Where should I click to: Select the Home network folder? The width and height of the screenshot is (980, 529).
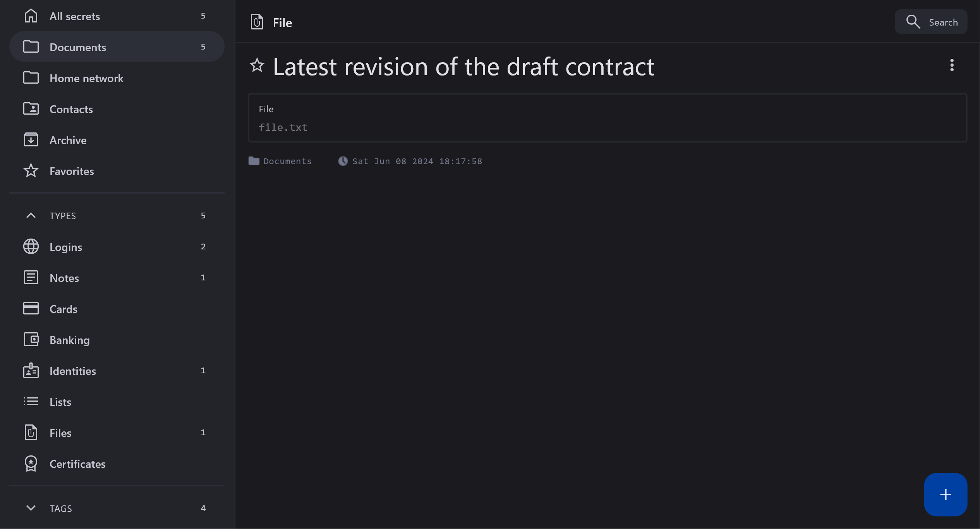click(x=86, y=78)
